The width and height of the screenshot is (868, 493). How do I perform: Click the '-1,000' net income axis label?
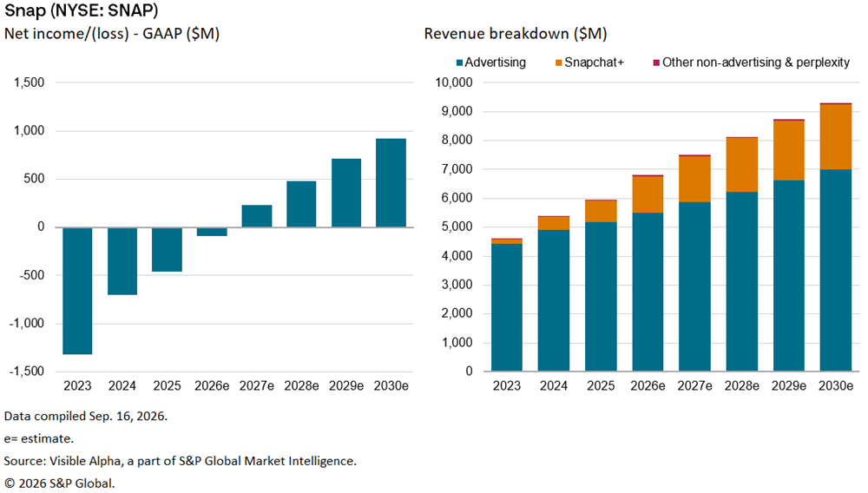pos(27,323)
